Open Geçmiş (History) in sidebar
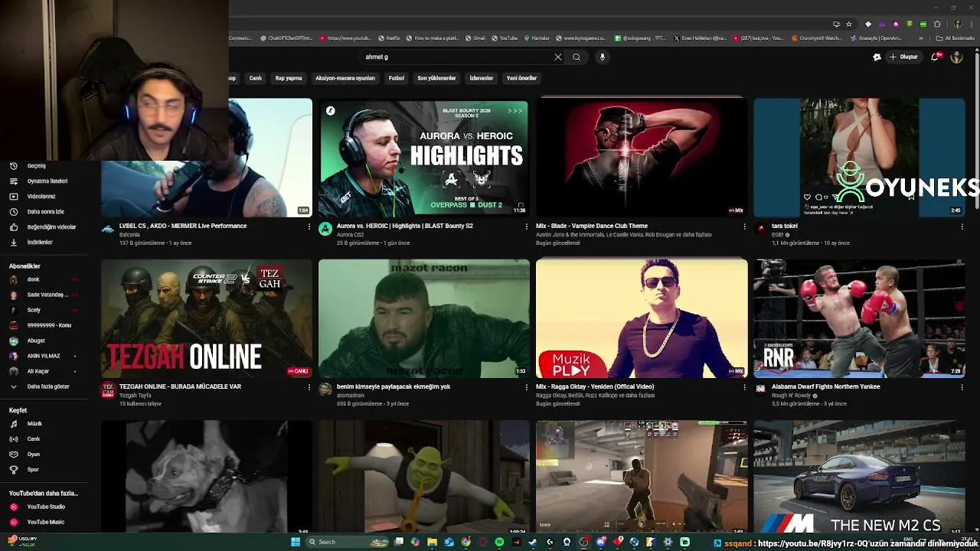The height and width of the screenshot is (551, 980). (x=37, y=166)
